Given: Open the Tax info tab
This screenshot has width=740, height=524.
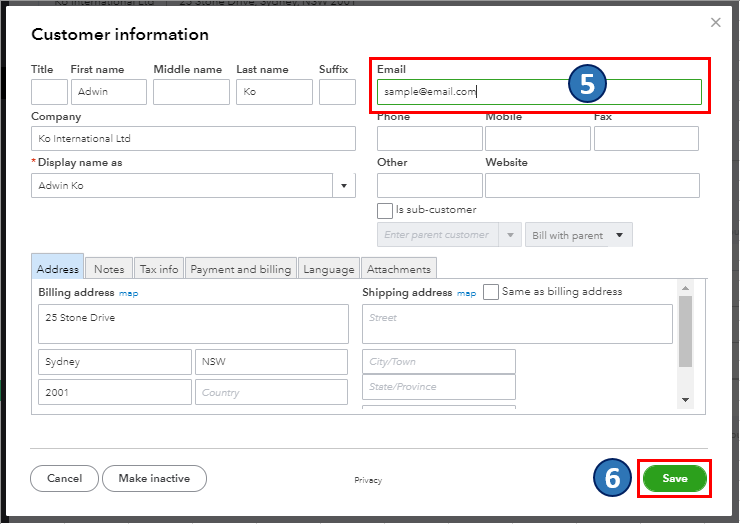Looking at the screenshot, I should [x=159, y=269].
